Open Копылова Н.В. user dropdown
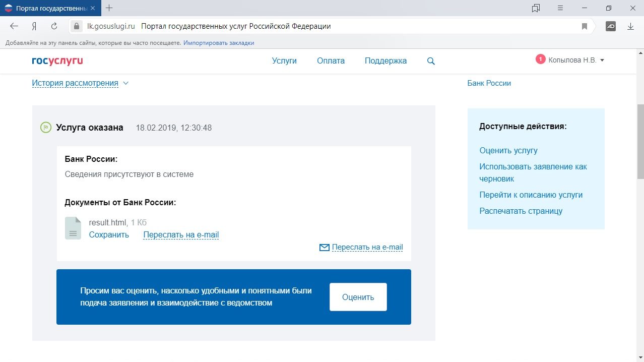The height and width of the screenshot is (362, 644). [575, 60]
